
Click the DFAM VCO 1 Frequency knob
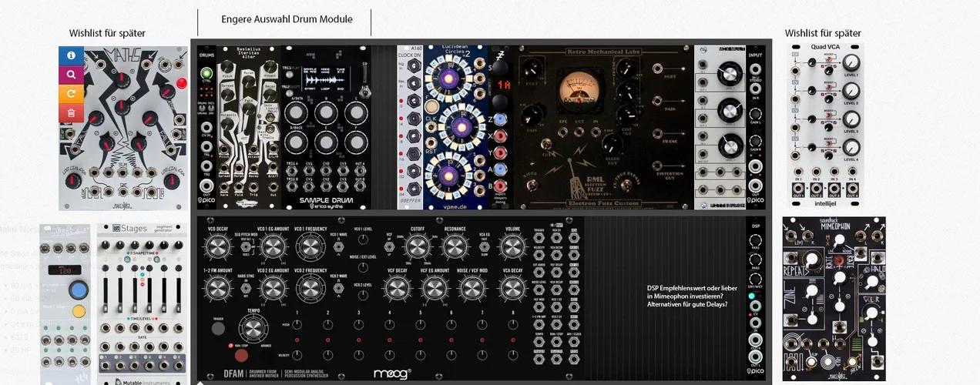click(x=310, y=246)
